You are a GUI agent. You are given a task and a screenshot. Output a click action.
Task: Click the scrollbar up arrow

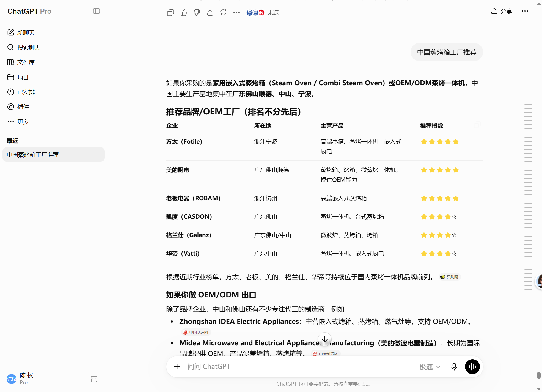(539, 4)
